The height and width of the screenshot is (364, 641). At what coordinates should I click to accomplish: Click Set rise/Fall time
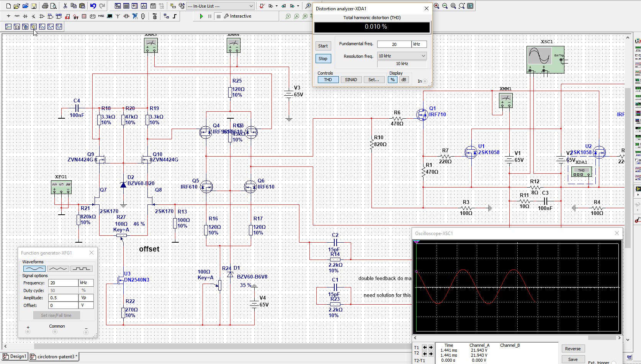tap(56, 315)
